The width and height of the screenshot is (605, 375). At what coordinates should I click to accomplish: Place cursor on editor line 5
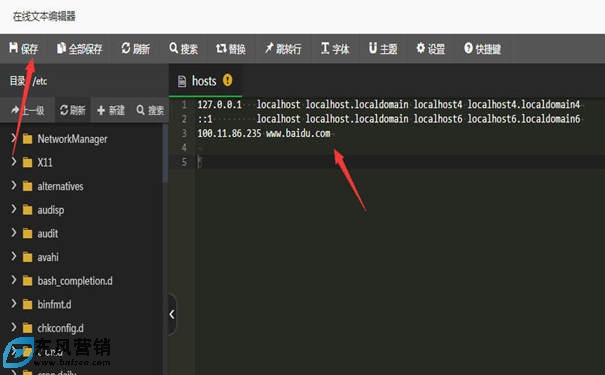401,162
